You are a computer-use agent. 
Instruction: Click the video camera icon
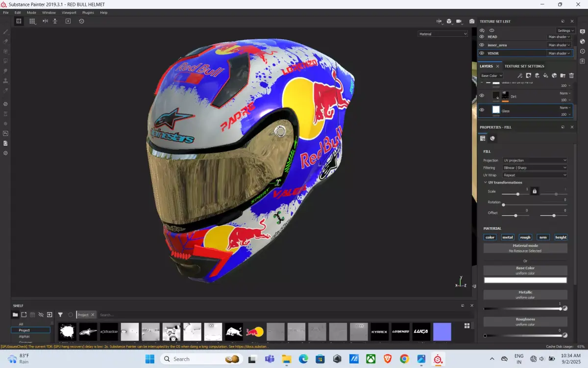coord(459,21)
